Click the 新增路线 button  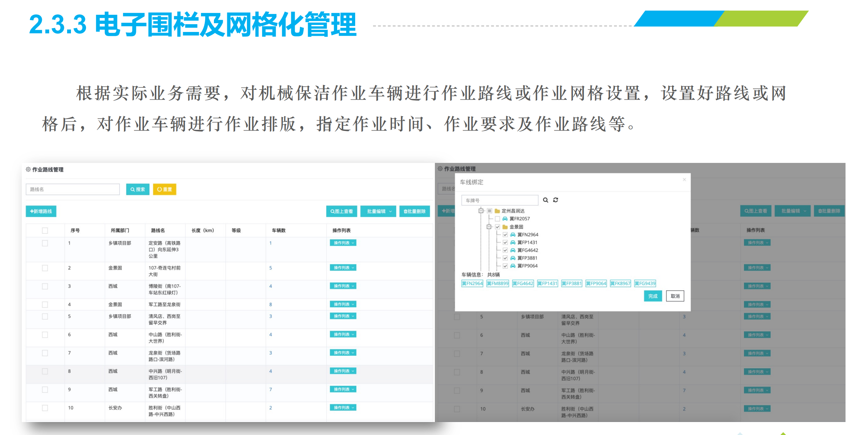pos(41,211)
